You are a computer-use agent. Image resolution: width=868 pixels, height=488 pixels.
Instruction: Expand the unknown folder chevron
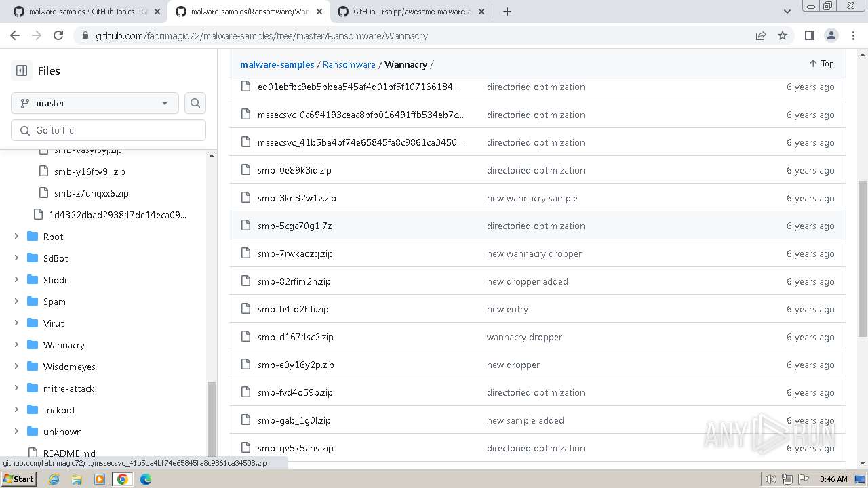point(16,432)
